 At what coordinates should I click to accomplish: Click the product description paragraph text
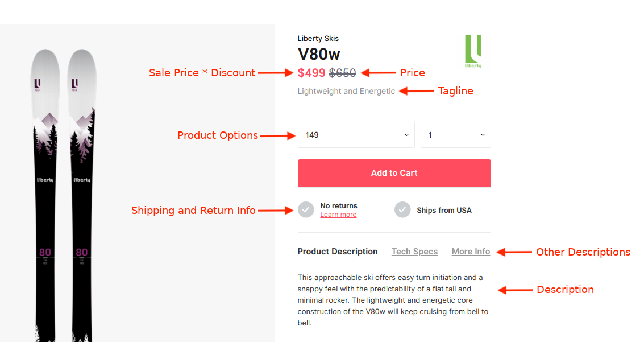click(392, 300)
